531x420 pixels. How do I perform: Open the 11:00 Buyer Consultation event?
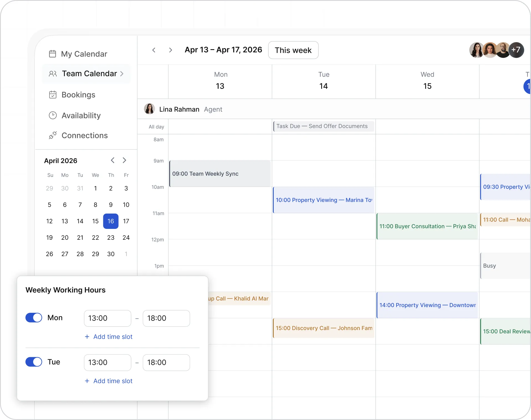[x=427, y=226]
